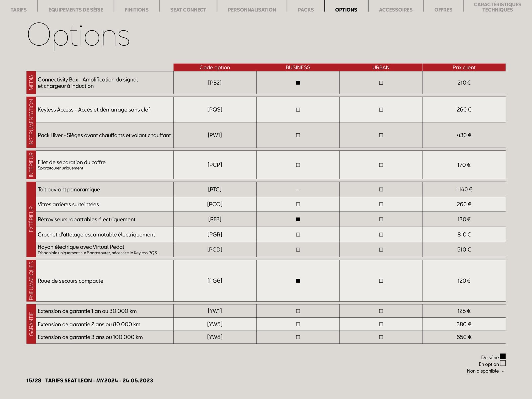Select the [PGR] option code

[215, 235]
